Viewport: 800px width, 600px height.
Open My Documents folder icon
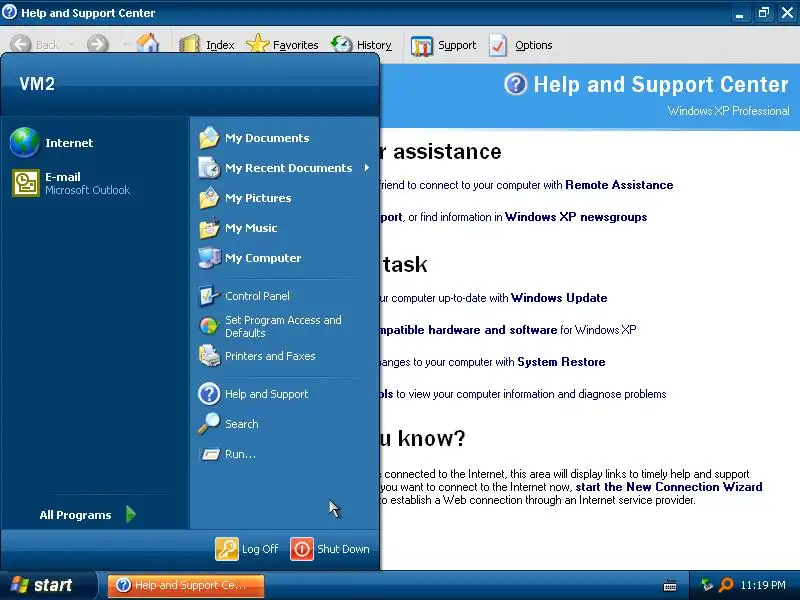(209, 138)
